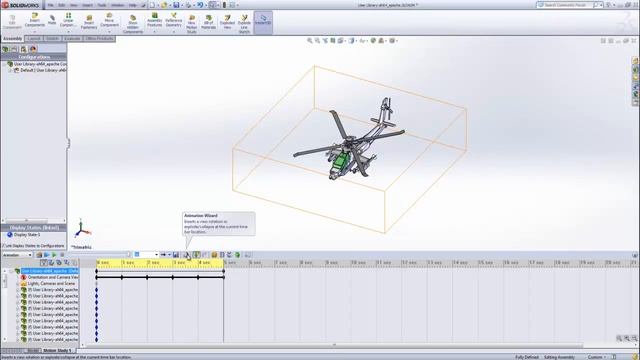Image resolution: width=640 pixels, height=360 pixels.
Task: Open the Assembly Features tool
Action: click(x=155, y=20)
